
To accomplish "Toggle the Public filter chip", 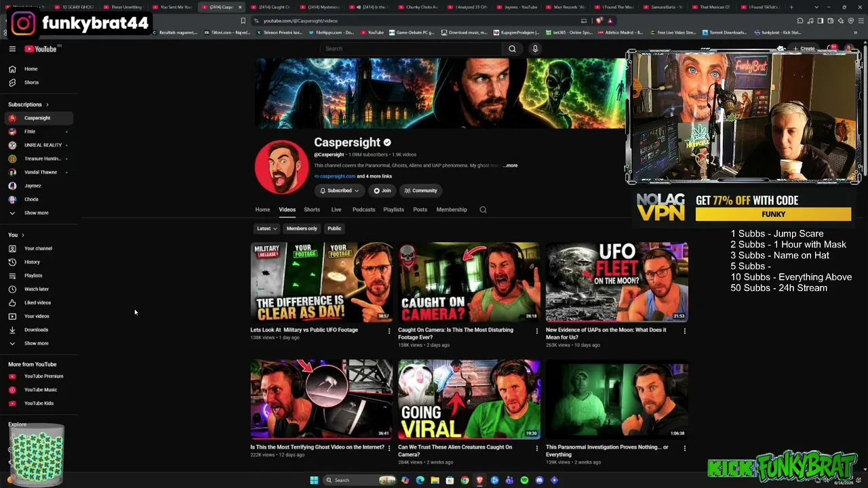I will coord(334,229).
